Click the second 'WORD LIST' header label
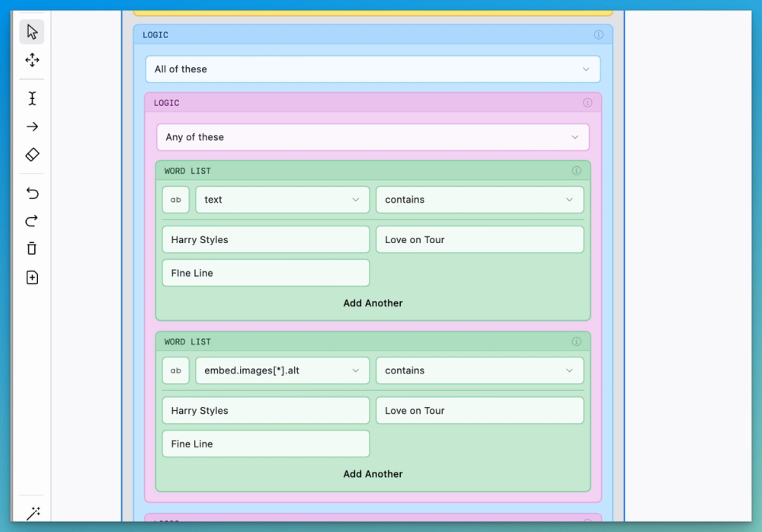 (187, 341)
